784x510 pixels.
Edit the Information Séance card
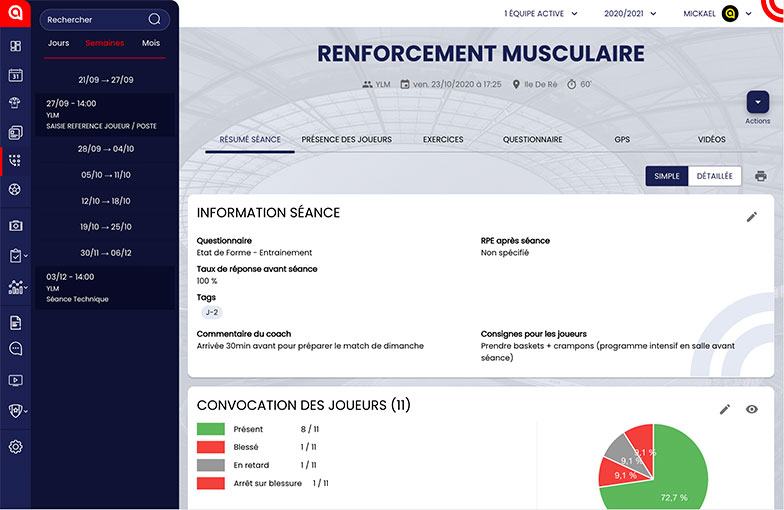752,217
